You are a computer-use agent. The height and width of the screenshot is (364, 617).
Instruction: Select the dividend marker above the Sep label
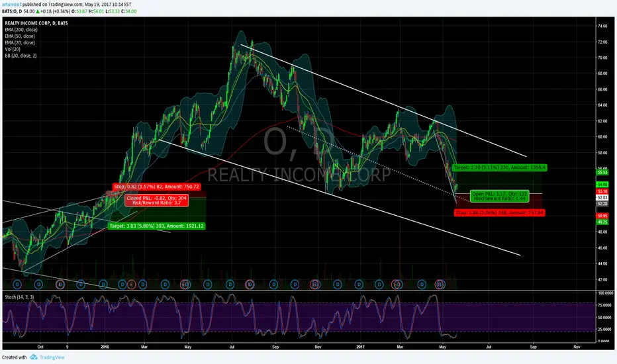point(274,284)
